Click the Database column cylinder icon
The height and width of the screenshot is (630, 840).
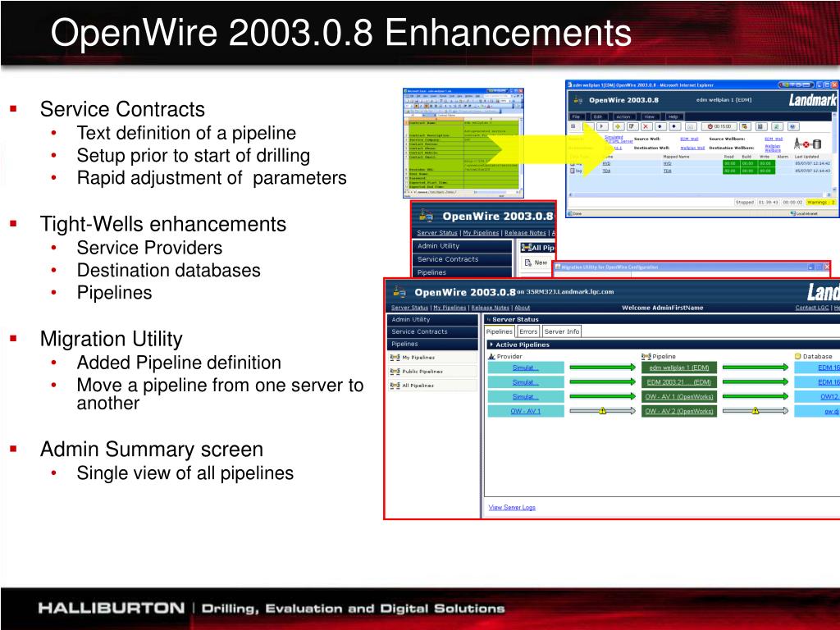click(x=797, y=356)
